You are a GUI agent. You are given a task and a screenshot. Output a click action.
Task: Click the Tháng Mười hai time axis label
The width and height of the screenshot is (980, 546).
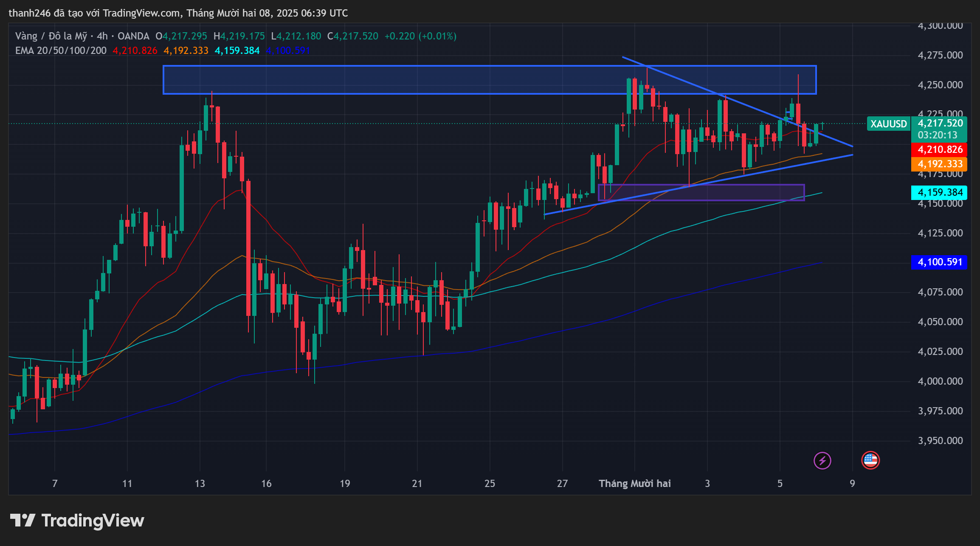coord(634,484)
